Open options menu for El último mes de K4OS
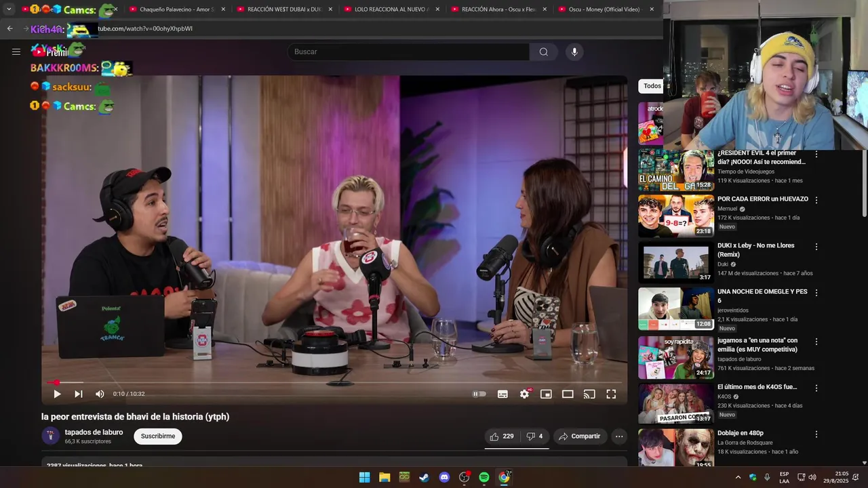Screen dimensions: 868x488 pos(816,388)
